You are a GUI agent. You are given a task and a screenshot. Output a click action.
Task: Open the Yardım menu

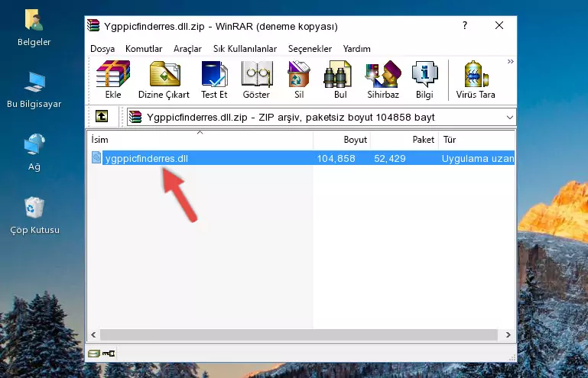pyautogui.click(x=356, y=49)
